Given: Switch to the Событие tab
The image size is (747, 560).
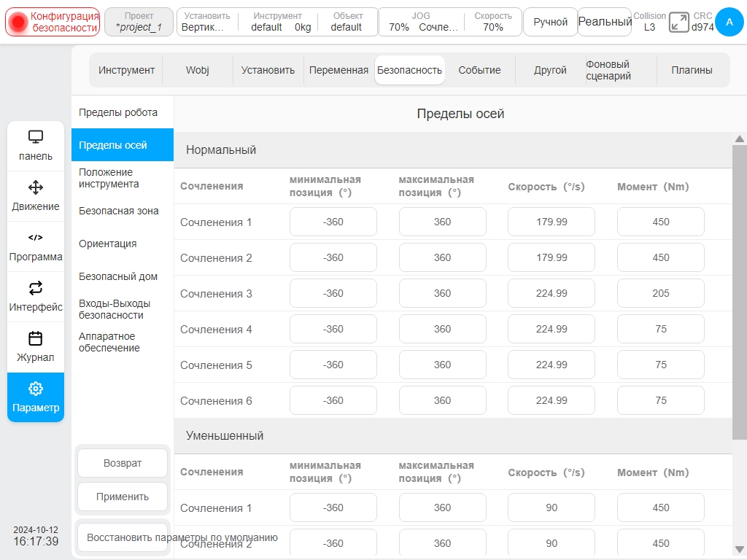Looking at the screenshot, I should 480,70.
